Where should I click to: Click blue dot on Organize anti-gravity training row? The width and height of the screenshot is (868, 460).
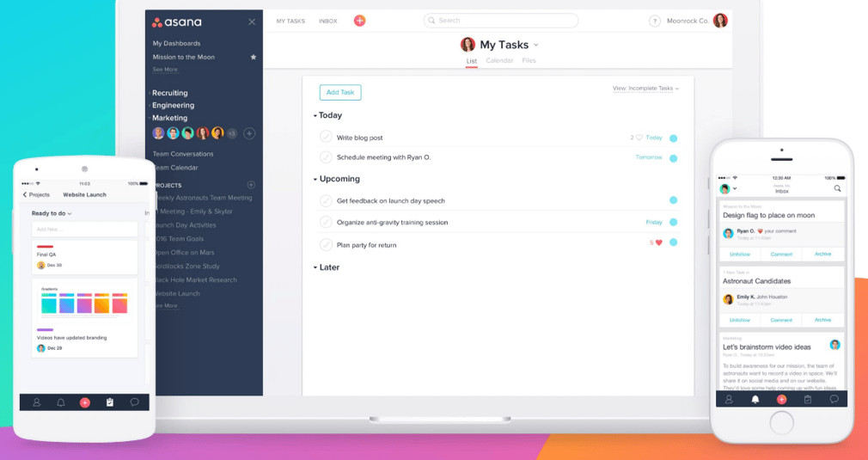click(x=673, y=222)
